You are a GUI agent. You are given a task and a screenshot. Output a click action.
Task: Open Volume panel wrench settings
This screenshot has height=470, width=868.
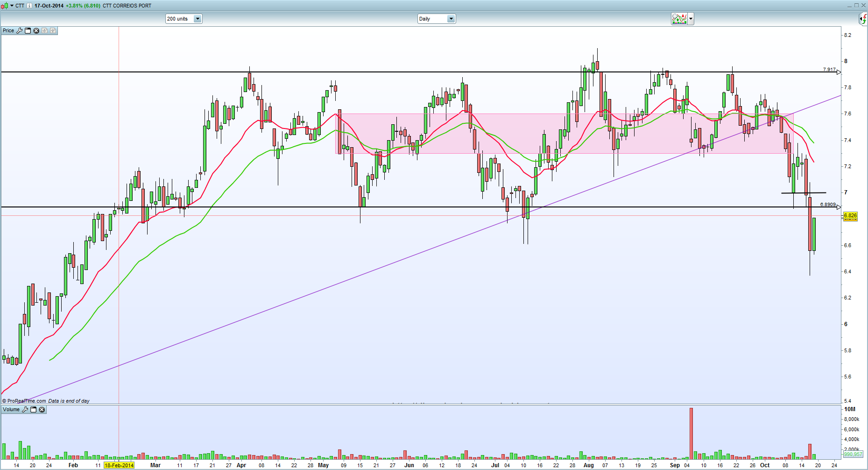[x=25, y=409]
